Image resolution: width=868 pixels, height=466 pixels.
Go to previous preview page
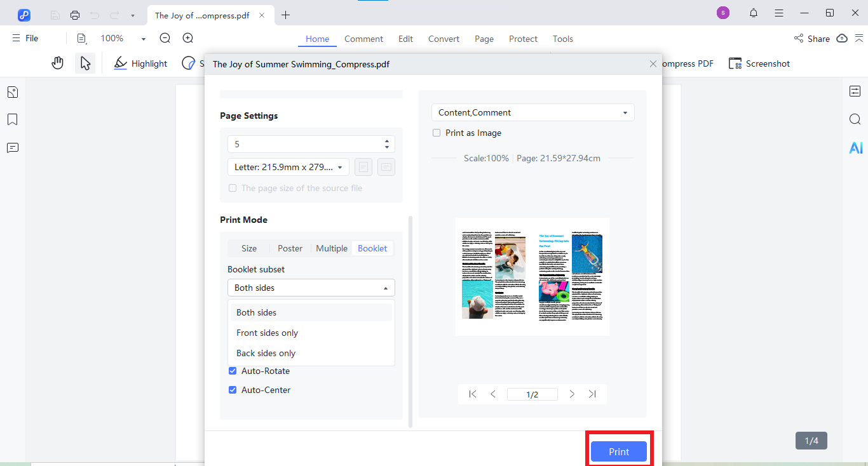493,394
